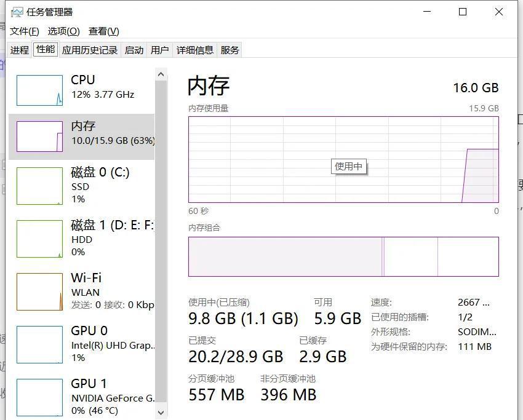The height and width of the screenshot is (420, 523).
Task: Select the Wi-Fi WLAN graph thumbnail
Action: (x=40, y=291)
